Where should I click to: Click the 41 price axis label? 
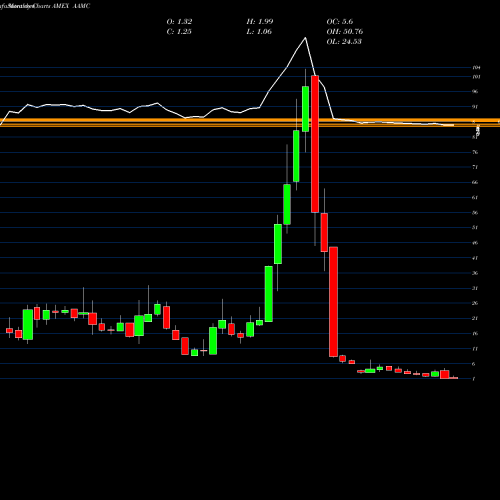tap(475, 258)
